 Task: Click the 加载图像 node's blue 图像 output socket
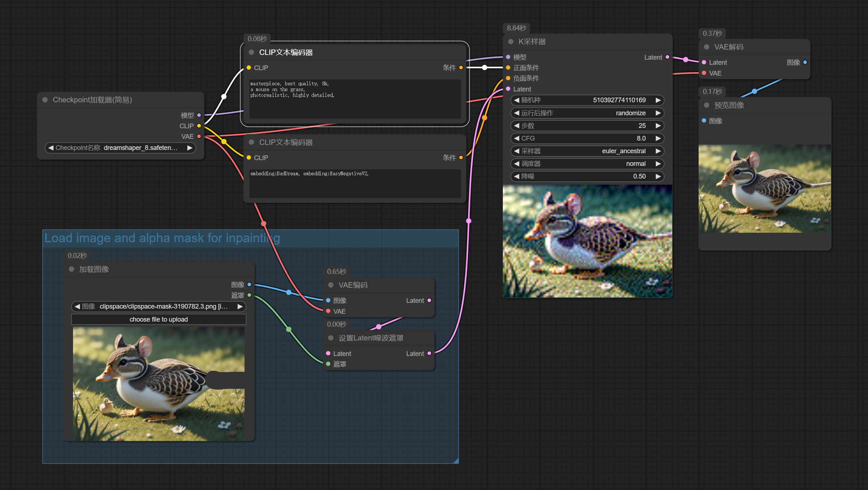(249, 284)
